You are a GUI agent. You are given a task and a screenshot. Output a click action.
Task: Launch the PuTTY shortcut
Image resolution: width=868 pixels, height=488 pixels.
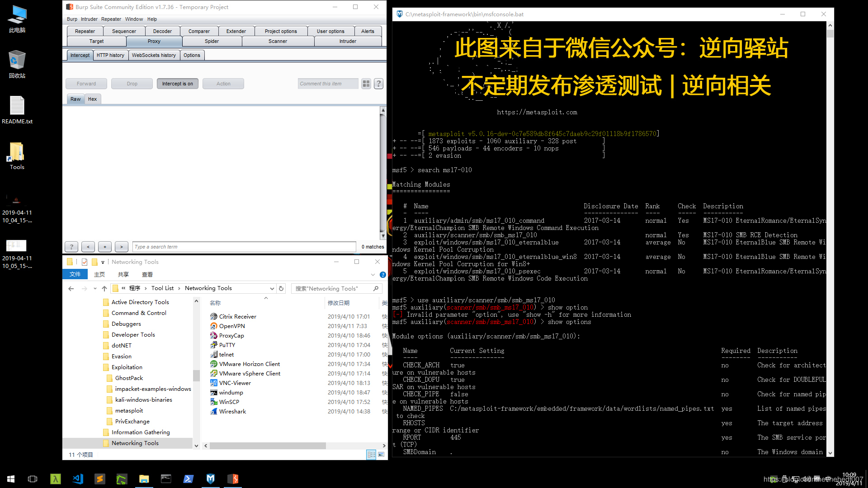click(227, 345)
